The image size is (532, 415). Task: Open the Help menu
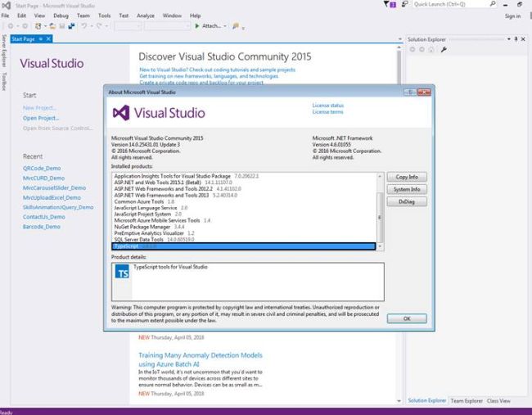coord(195,16)
